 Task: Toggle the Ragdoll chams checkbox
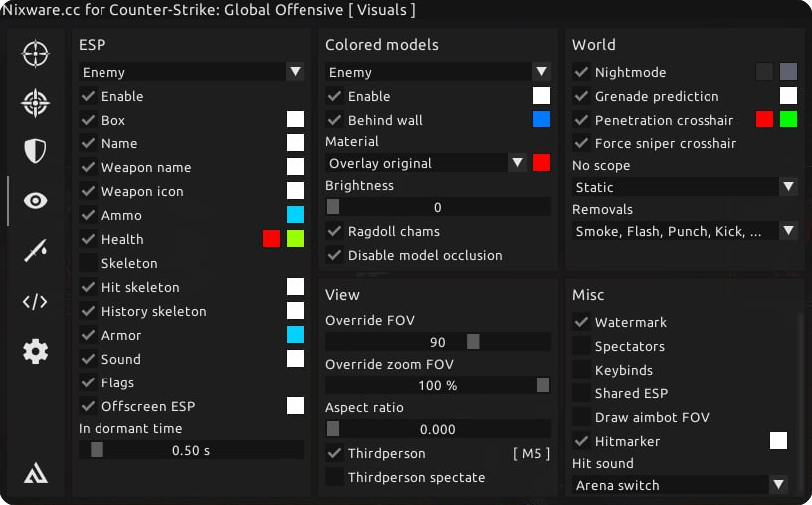(335, 231)
